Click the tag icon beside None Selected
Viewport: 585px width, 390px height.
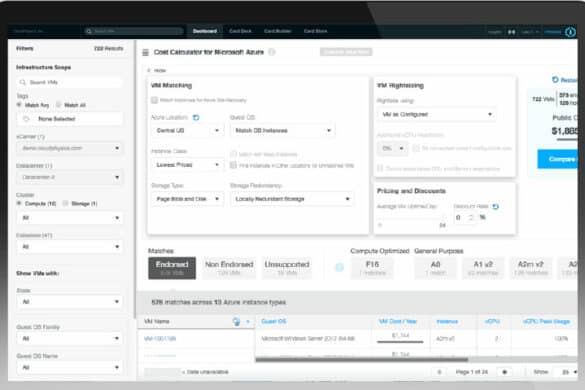pyautogui.click(x=26, y=119)
